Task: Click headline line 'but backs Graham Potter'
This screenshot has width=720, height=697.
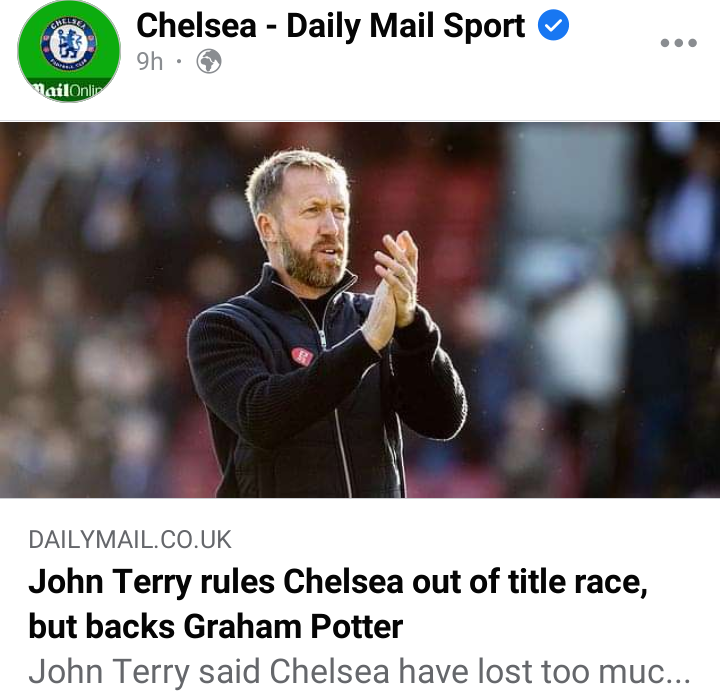Action: tap(216, 627)
